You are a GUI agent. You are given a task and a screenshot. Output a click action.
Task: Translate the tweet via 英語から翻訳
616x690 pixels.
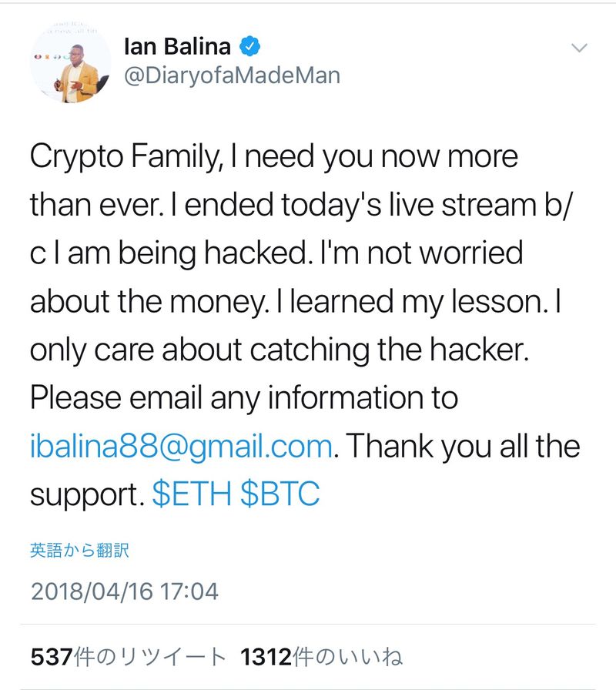[79, 550]
